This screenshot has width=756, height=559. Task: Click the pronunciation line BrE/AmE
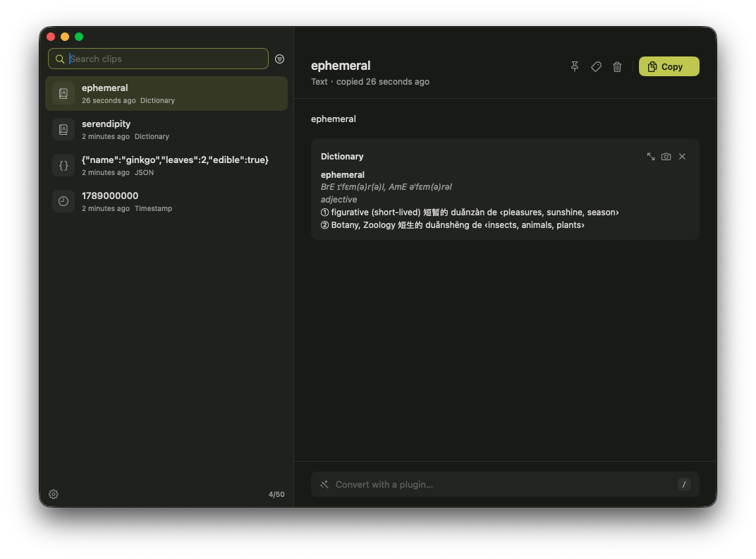[386, 187]
